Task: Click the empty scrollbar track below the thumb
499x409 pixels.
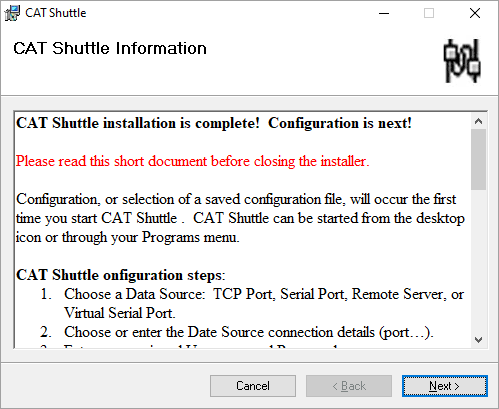Action: [479, 261]
